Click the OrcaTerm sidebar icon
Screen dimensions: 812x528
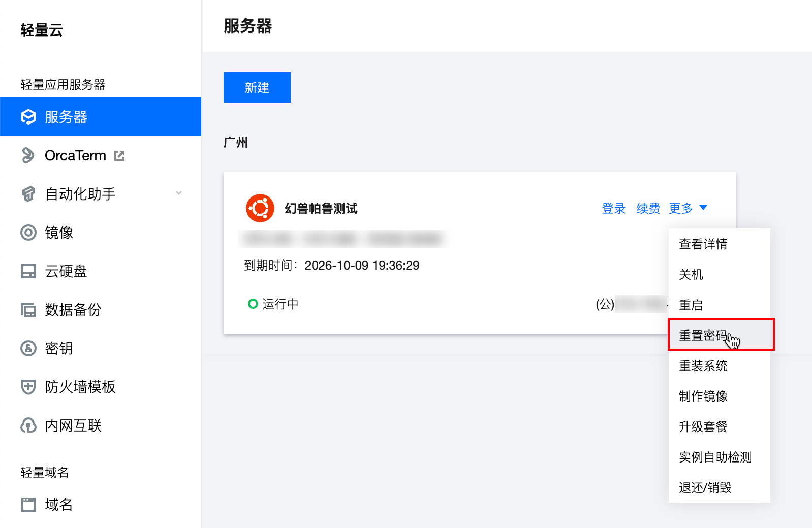28,155
